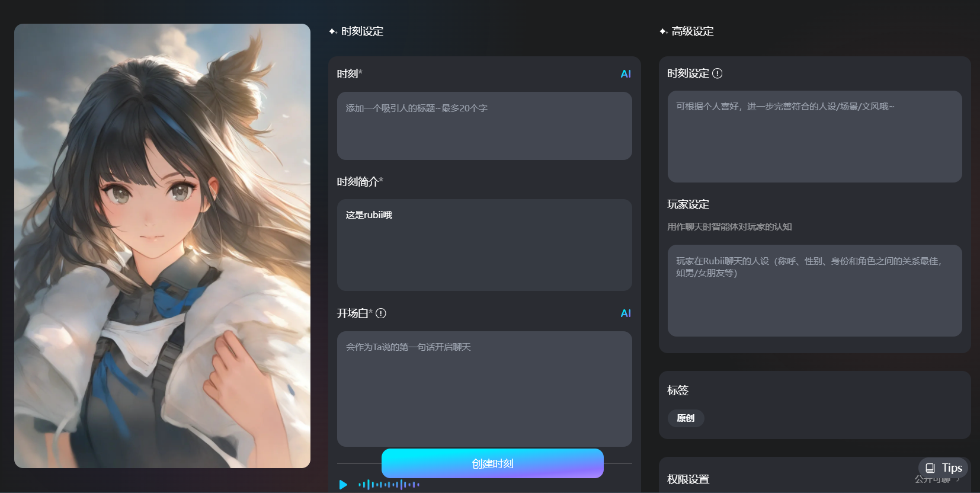This screenshot has height=493, width=980.
Task: Click the book icon in the Tips button
Action: [930, 468]
